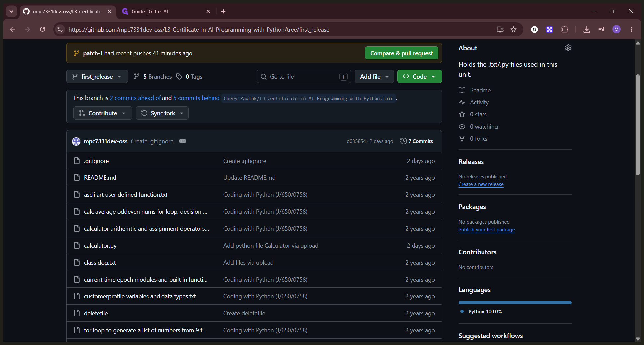Open browser downloads icon
644x345 pixels.
pos(587,29)
